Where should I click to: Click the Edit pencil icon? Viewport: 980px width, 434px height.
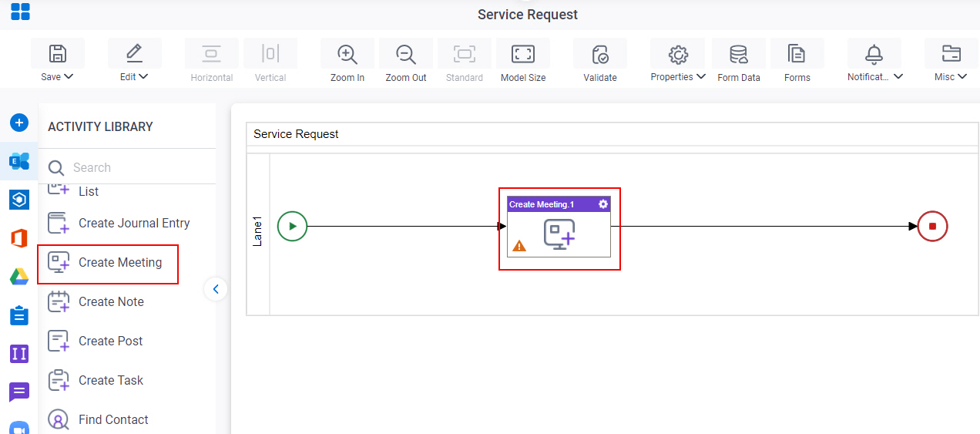[134, 53]
